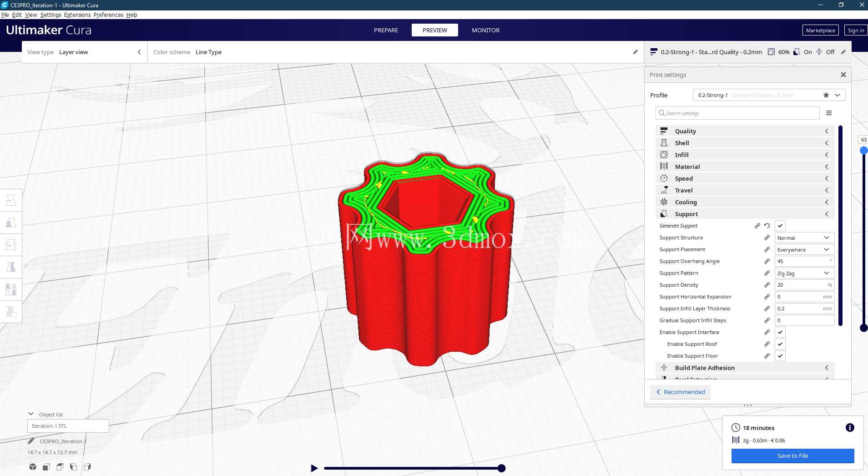Click the favorite star icon in Profile box
868x476 pixels.
pos(826,95)
